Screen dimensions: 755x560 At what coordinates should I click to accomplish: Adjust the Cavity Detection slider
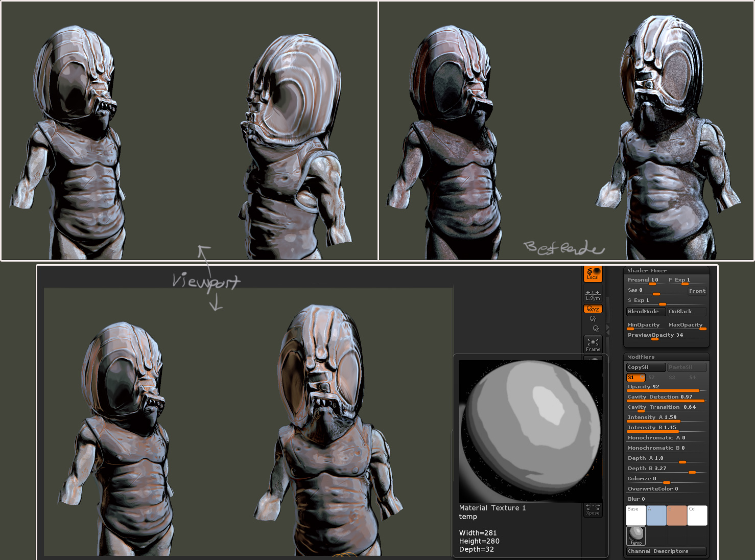tap(666, 398)
